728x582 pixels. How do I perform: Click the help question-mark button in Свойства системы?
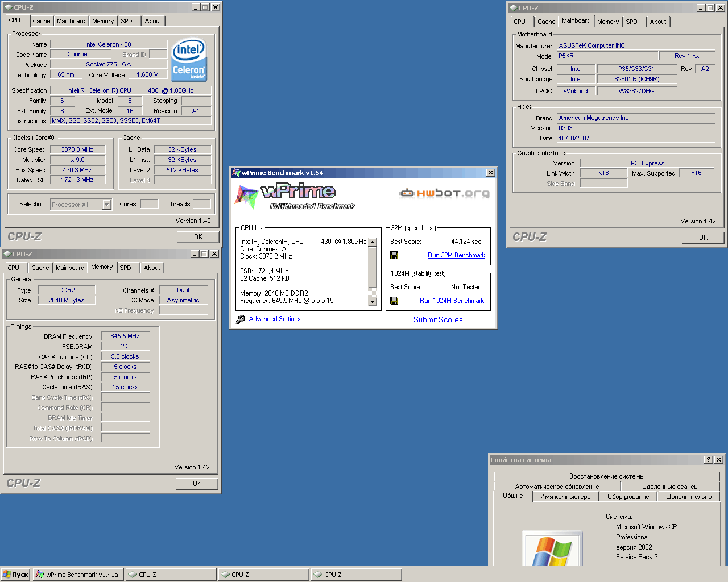pyautogui.click(x=708, y=459)
